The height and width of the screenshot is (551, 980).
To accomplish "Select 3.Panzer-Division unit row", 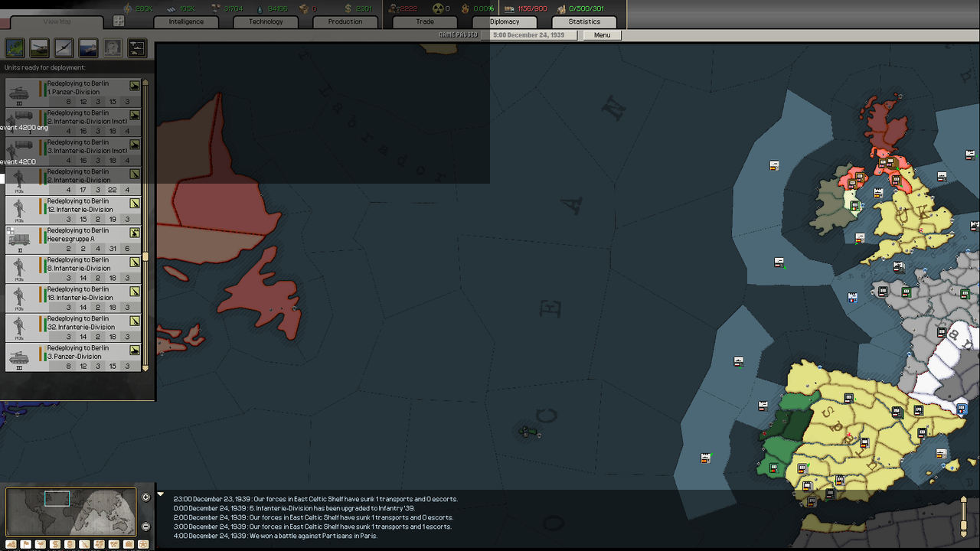I will 73,357.
